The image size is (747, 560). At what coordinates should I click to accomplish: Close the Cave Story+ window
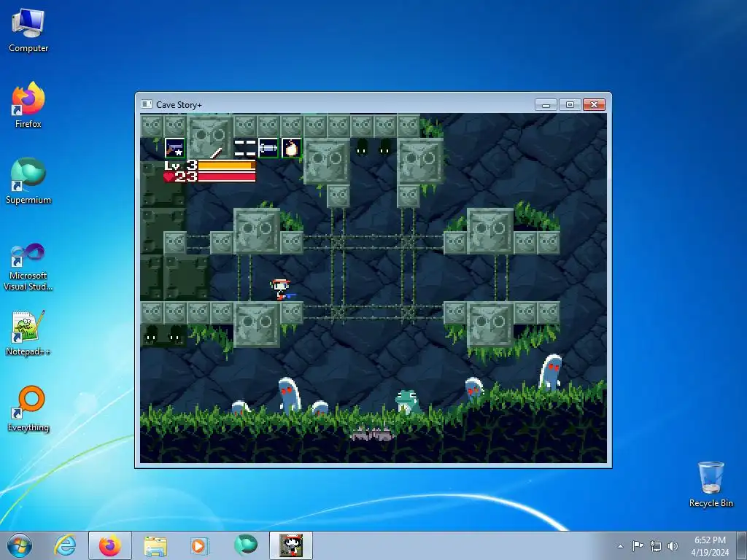594,105
